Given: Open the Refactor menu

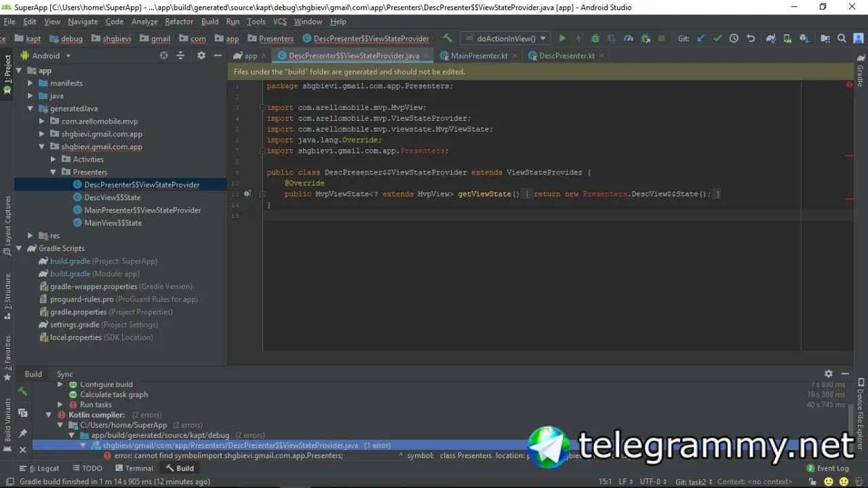Looking at the screenshot, I should click(179, 22).
